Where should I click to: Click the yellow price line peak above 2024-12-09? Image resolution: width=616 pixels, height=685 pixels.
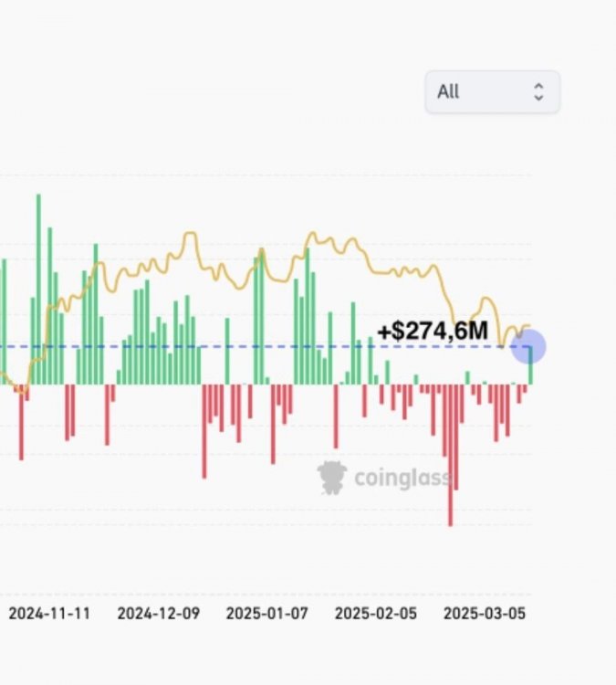coord(190,234)
